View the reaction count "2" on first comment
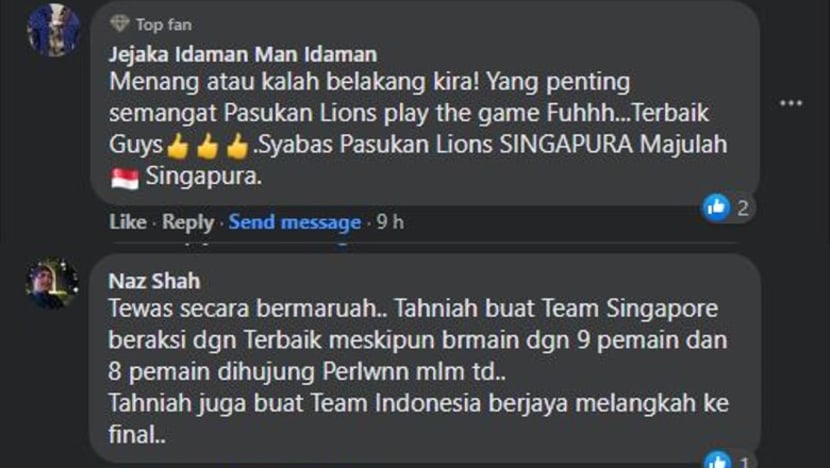Image resolution: width=830 pixels, height=468 pixels. (x=743, y=208)
